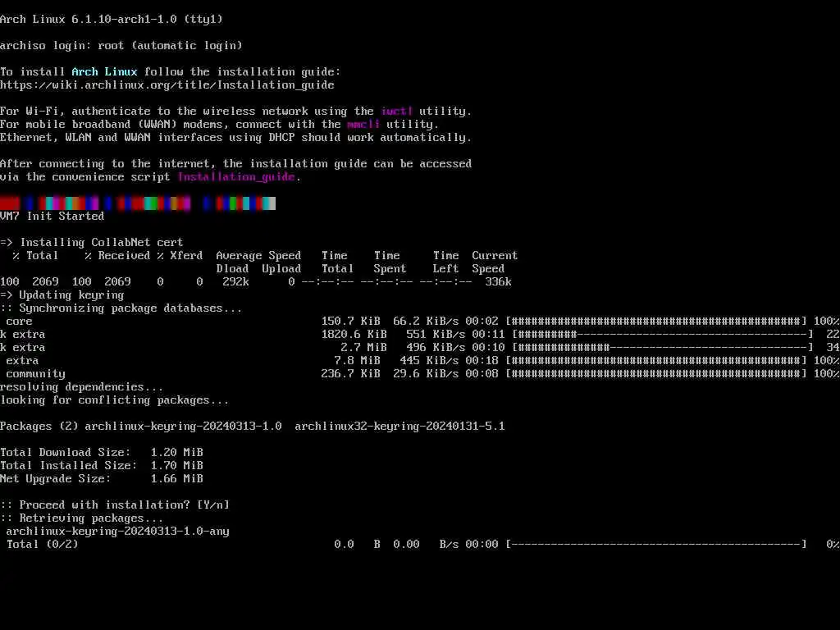Click the 7.8 MiB extra progress bar

[x=656, y=361]
